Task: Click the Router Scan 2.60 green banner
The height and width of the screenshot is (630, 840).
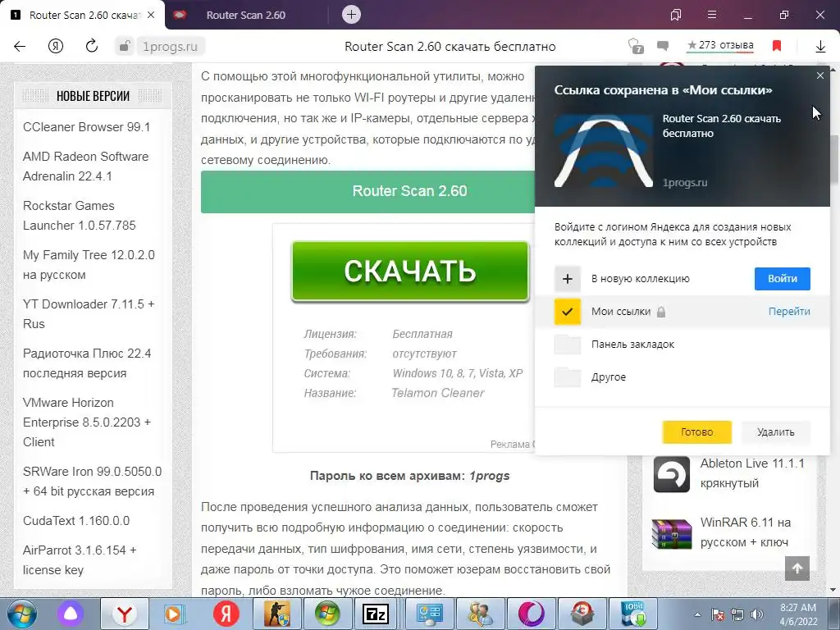Action: pyautogui.click(x=368, y=191)
